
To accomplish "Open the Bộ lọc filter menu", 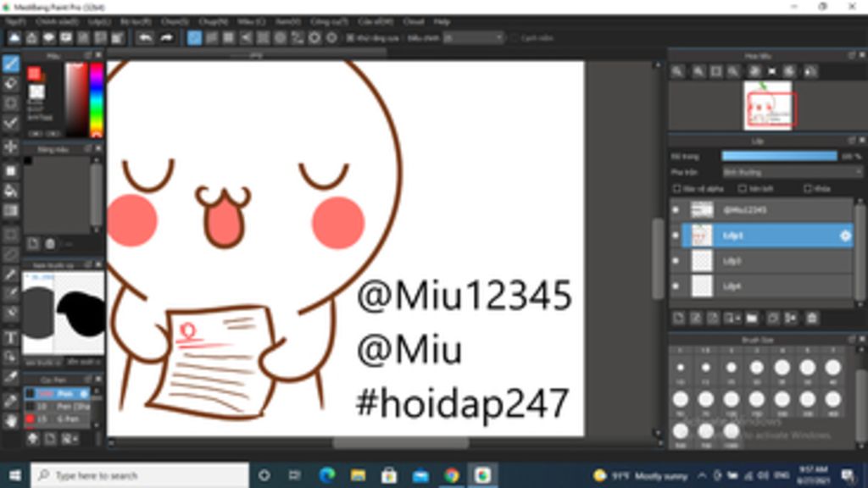I will [x=136, y=21].
